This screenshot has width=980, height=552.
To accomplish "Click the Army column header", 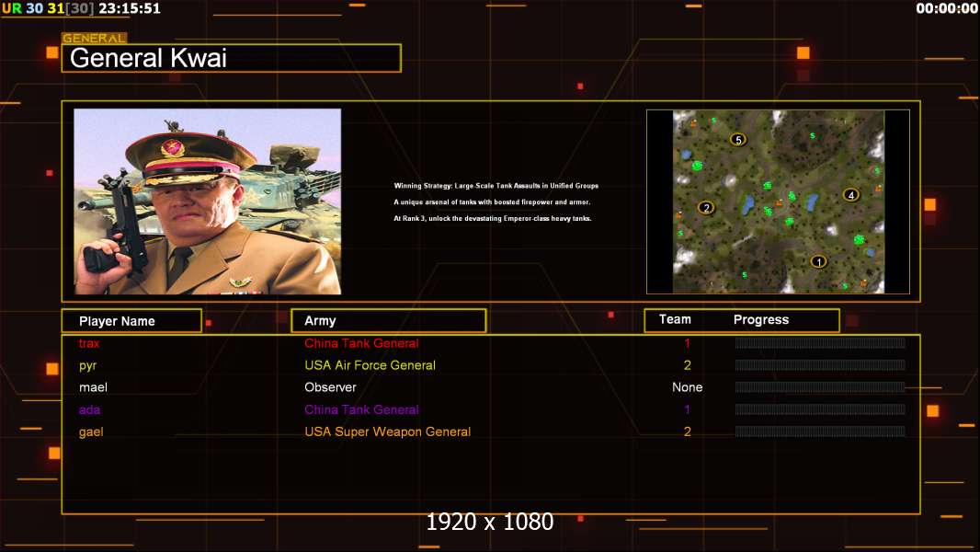I will 389,321.
